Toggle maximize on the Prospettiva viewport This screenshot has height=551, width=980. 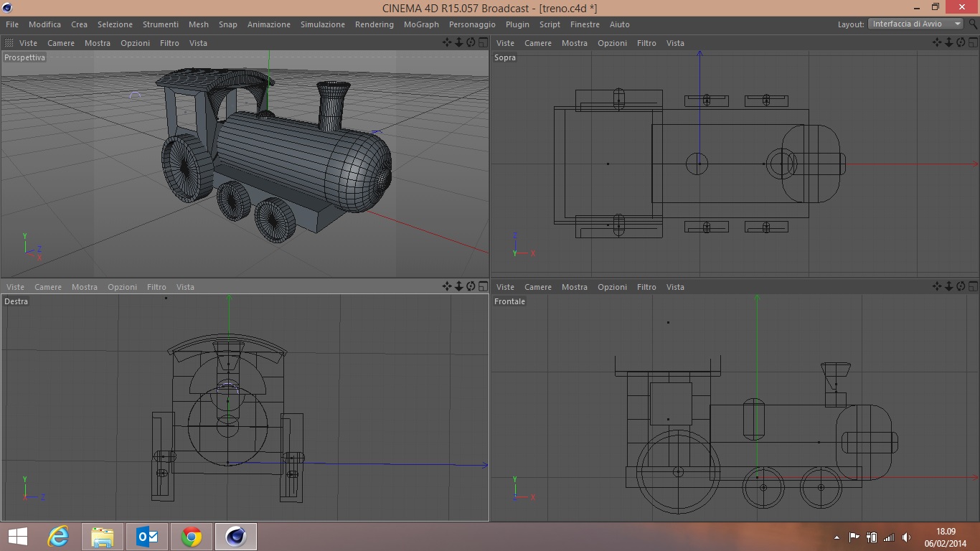tap(483, 43)
